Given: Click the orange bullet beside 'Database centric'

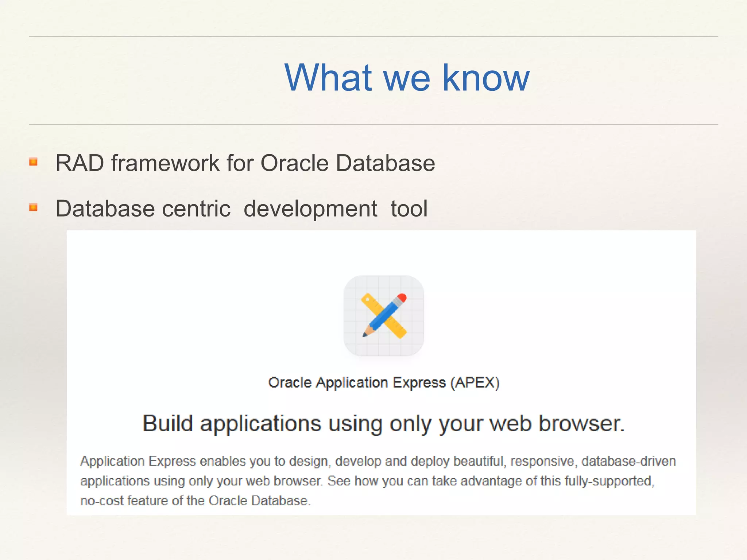Looking at the screenshot, I should point(34,207).
